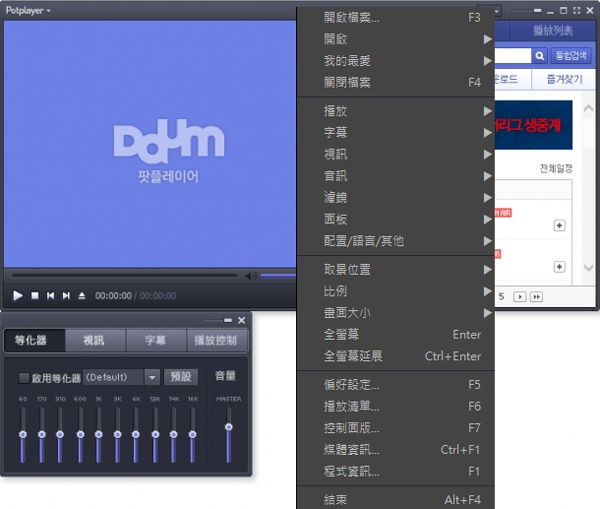Jump to the last page in the sidebar pager
Screen dimensions: 600x509
pyautogui.click(x=536, y=297)
